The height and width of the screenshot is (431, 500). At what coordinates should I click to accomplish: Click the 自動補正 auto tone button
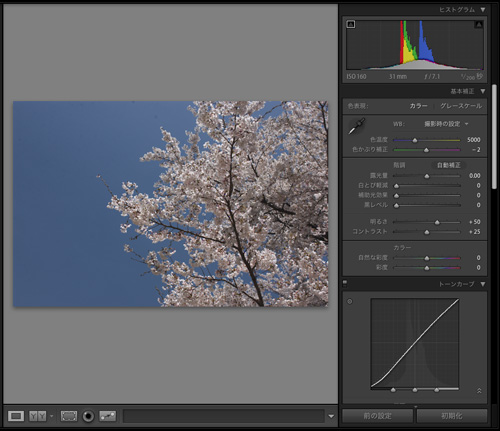[x=449, y=165]
